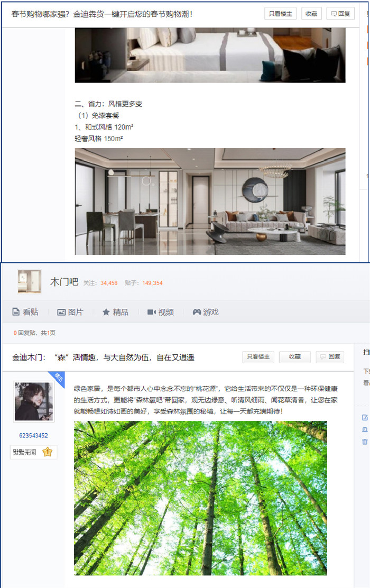Open the light-luxury living room photo
Screen dimensions: 370x588
210,201
